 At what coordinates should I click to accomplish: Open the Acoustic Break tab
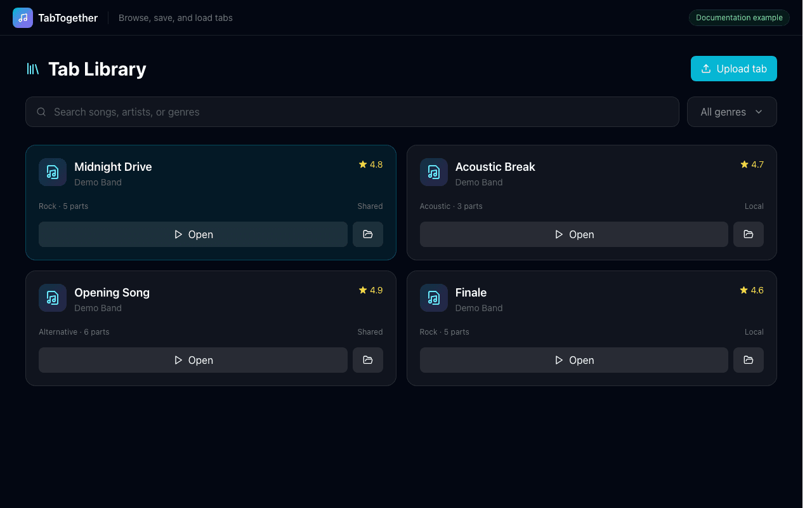click(x=574, y=234)
